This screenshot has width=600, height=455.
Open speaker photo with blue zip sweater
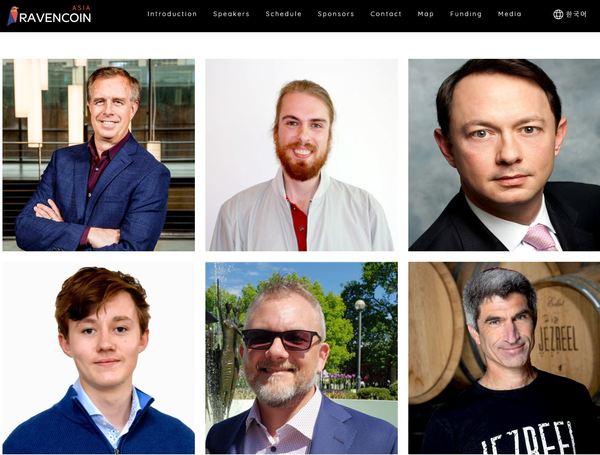click(99, 358)
